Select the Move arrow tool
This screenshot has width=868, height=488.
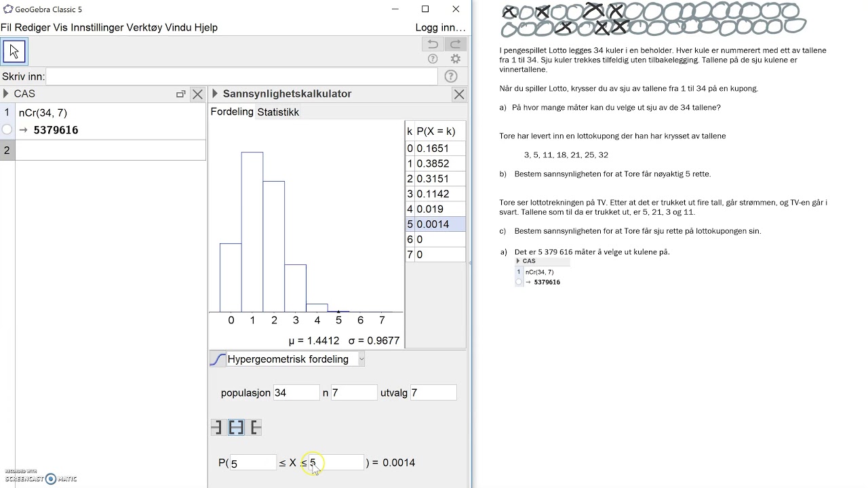pyautogui.click(x=14, y=52)
